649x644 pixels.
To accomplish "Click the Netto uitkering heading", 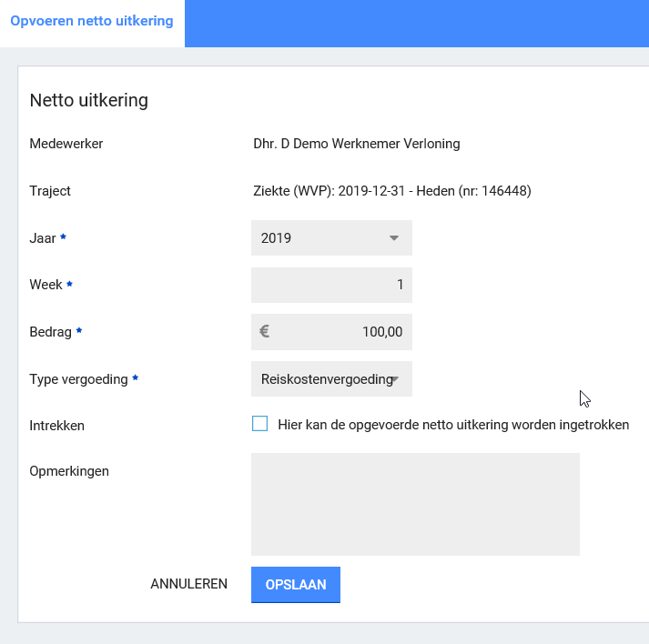I will (x=89, y=100).
